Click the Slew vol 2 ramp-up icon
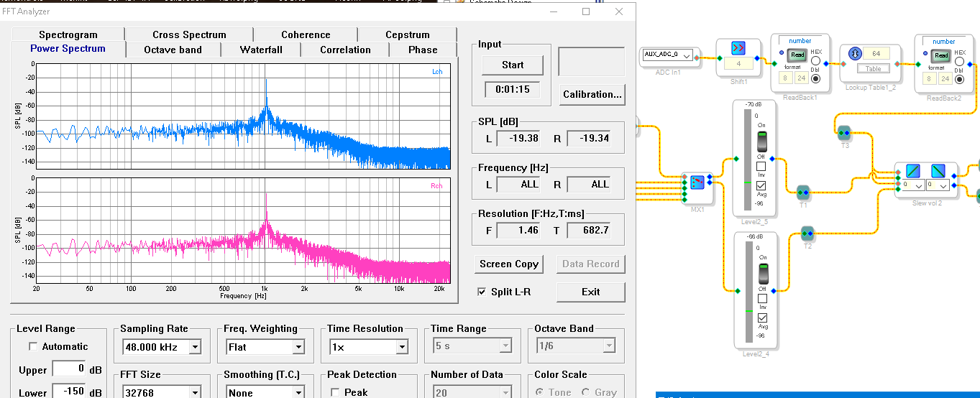 [912, 171]
